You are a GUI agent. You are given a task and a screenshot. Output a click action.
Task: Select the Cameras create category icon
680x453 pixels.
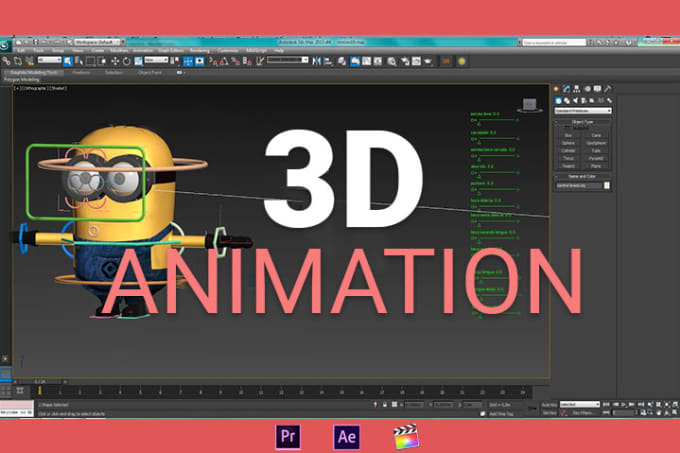[x=584, y=101]
